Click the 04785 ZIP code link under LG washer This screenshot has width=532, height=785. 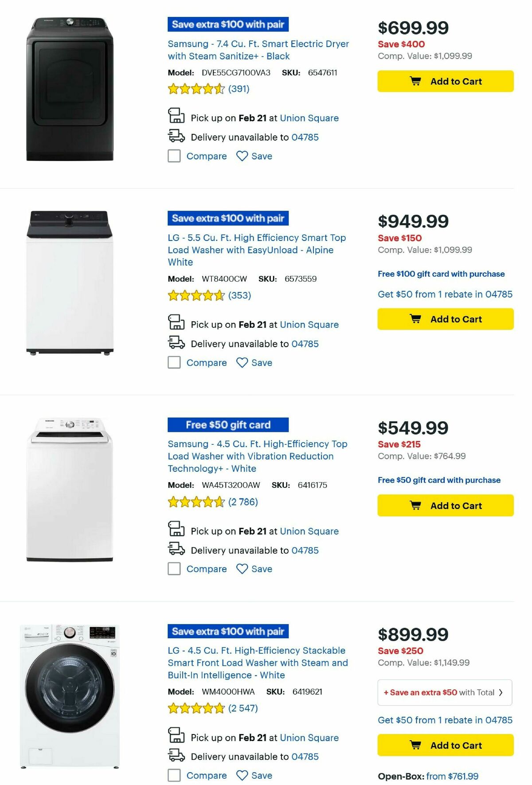[305, 344]
